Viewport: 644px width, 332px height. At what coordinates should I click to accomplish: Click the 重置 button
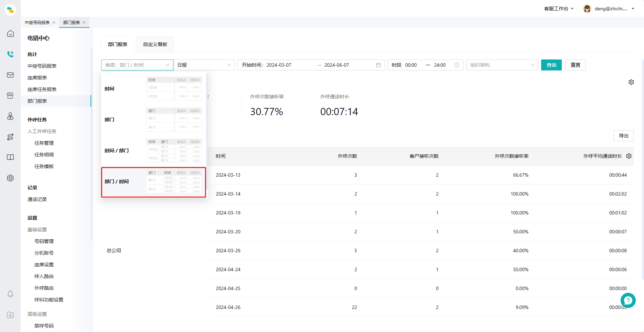576,65
